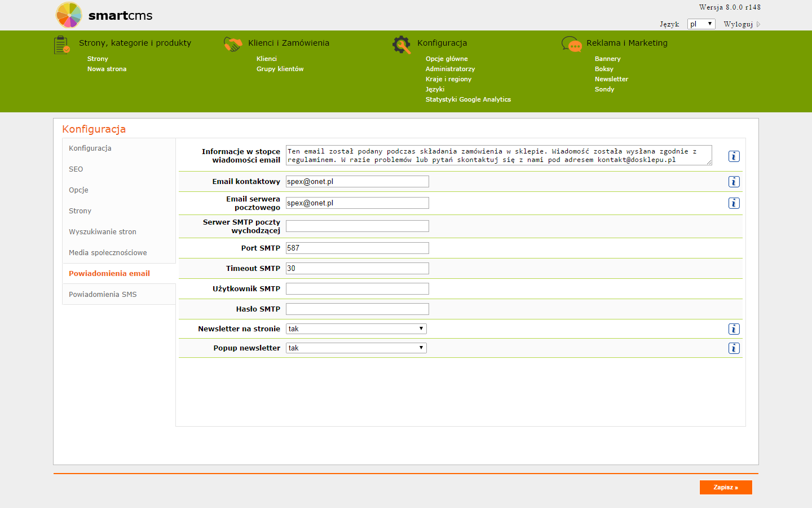Open info icon for Popup newsletter
812x508 pixels.
(734, 348)
